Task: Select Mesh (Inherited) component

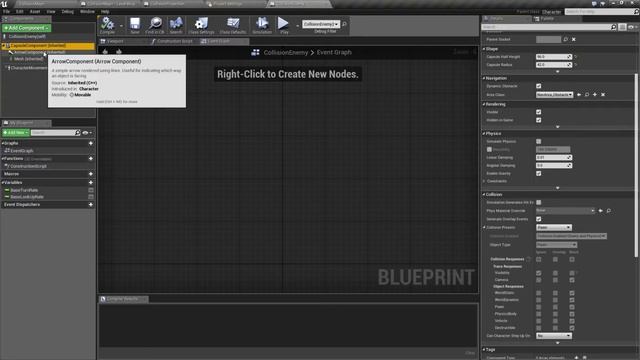Action: (x=28, y=59)
